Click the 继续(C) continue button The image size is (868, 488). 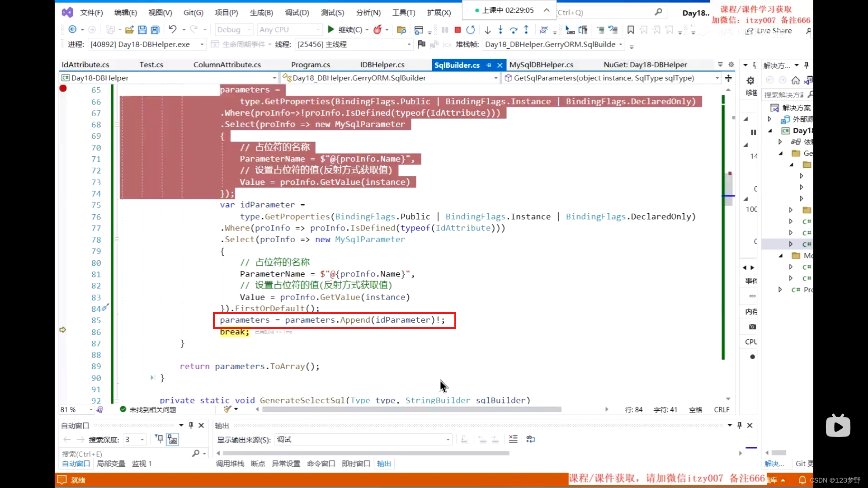(344, 30)
